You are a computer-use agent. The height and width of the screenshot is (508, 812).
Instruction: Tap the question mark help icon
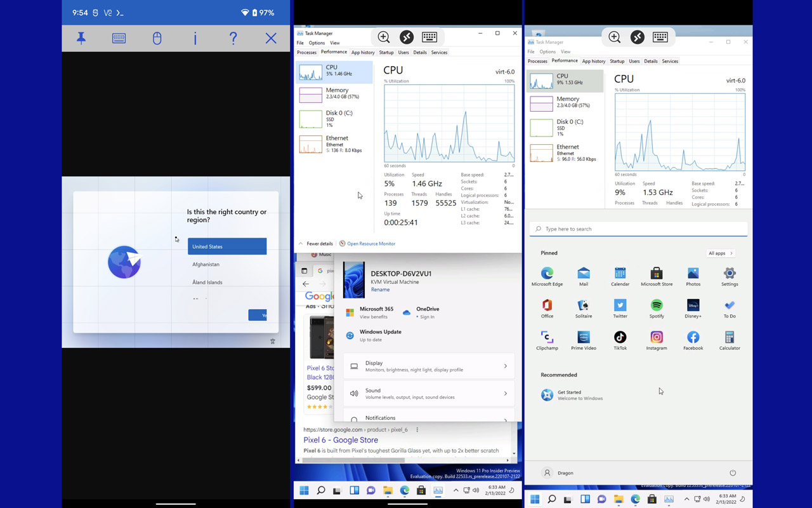point(233,39)
